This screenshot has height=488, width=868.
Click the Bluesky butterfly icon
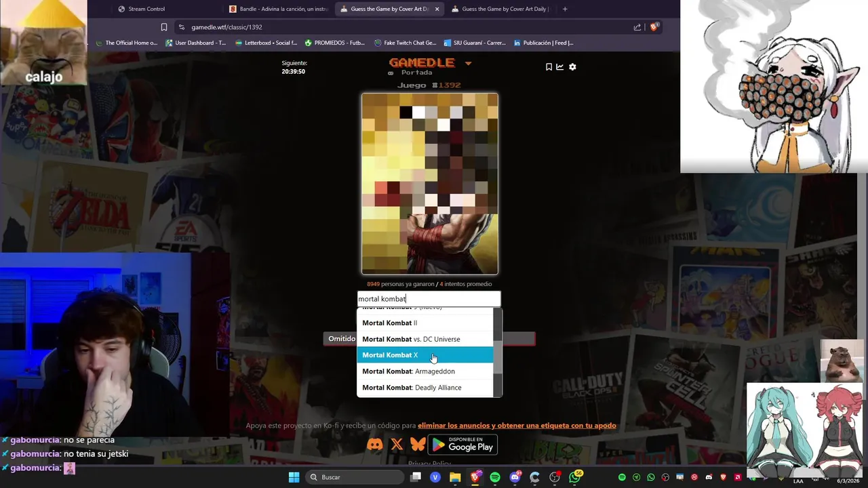point(418,445)
